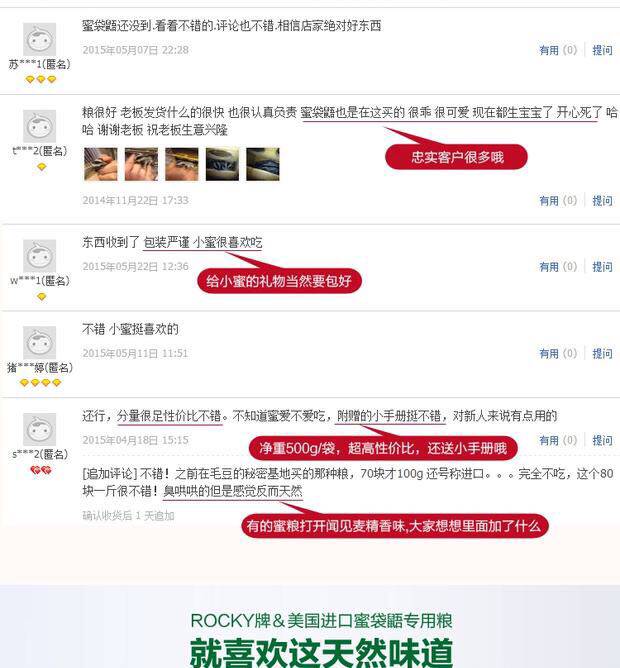Click 提问 on 2014年11月22日 review
The height and width of the screenshot is (668, 620).
point(602,201)
